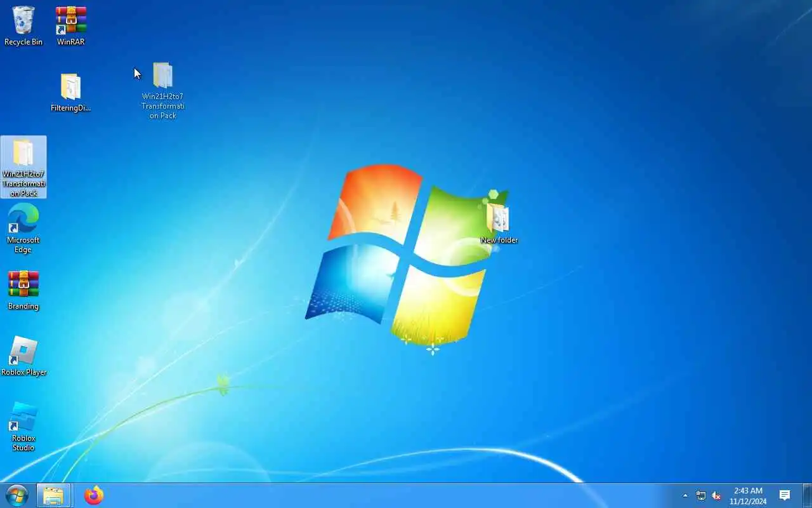The width and height of the screenshot is (812, 508).
Task: Launch Firefox from the taskbar
Action: pos(94,495)
